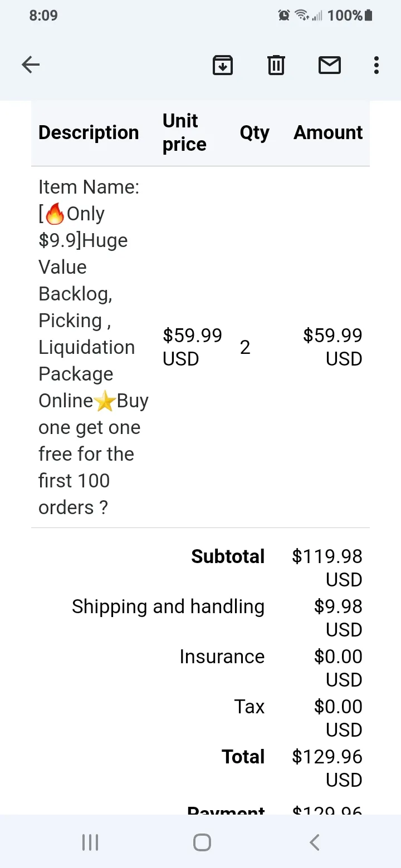
Task: Mark the email as unread with the envelope icon
Action: click(x=330, y=65)
